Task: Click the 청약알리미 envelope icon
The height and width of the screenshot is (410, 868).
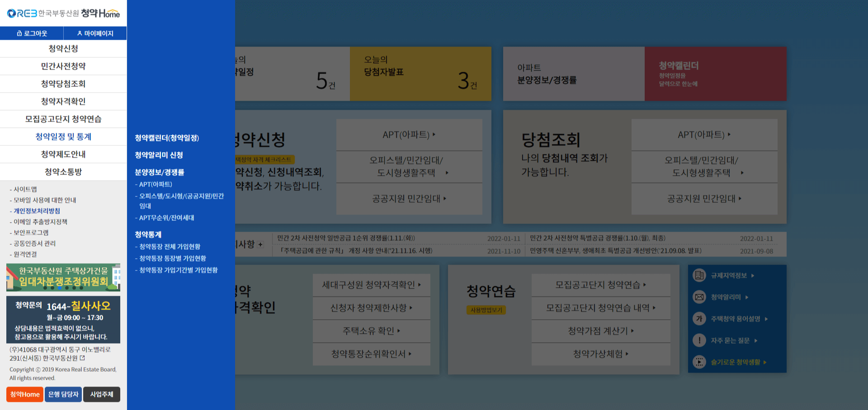Action: pyautogui.click(x=699, y=297)
